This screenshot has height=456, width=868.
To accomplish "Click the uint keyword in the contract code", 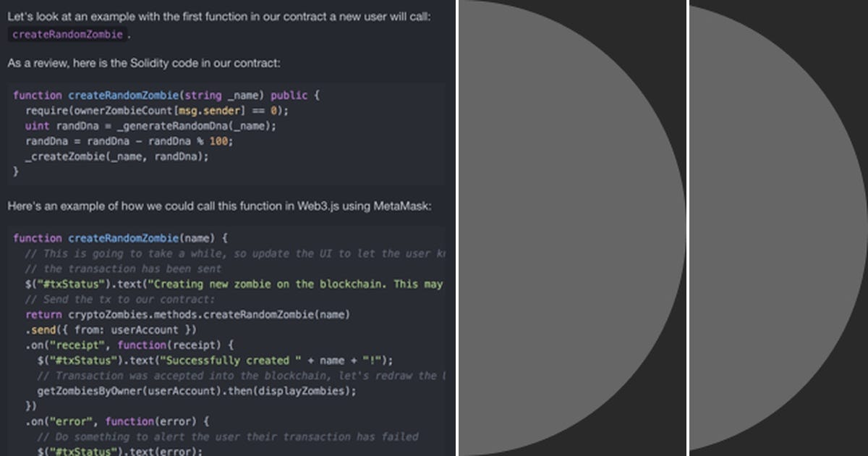I will (36, 125).
